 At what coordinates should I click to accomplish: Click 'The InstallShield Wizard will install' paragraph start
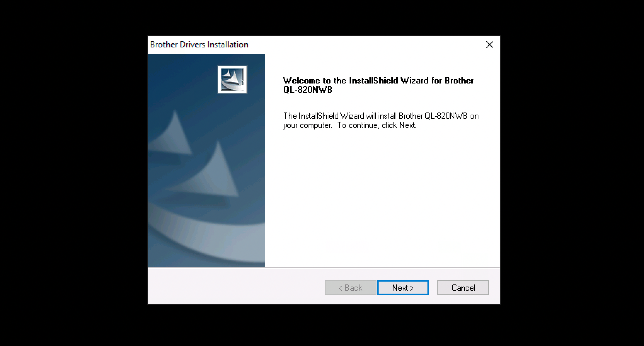pyautogui.click(x=324, y=116)
